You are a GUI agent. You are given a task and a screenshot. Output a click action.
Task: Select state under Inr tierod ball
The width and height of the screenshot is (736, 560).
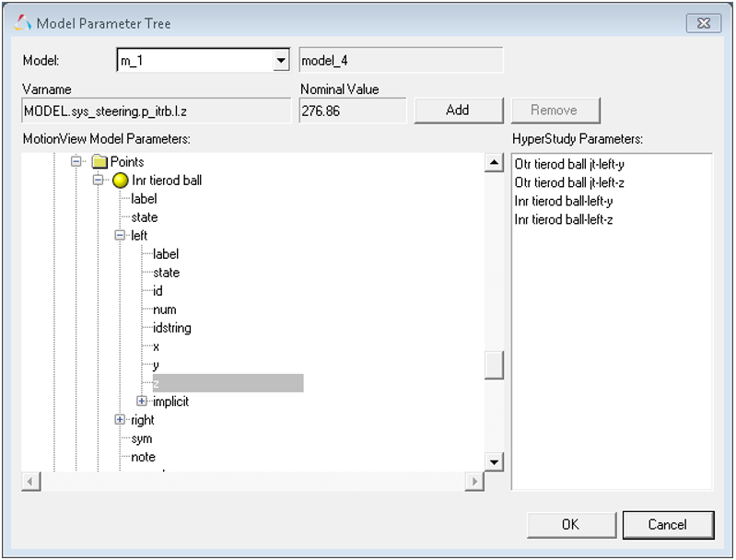pyautogui.click(x=145, y=217)
